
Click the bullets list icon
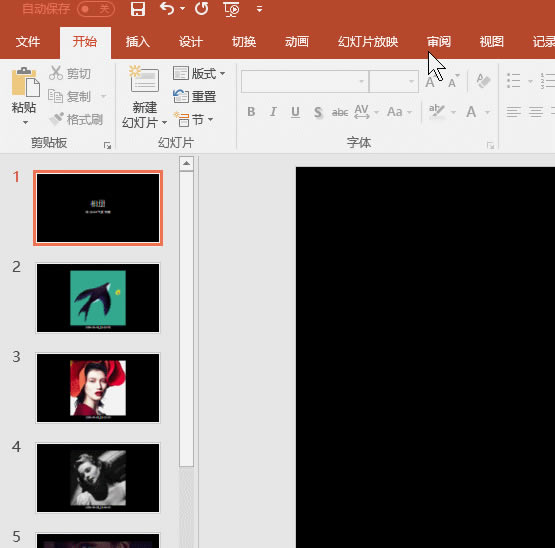pos(513,81)
